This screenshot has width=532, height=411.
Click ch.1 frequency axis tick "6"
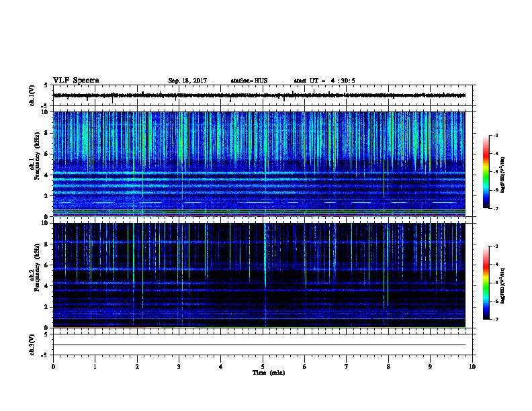click(x=46, y=154)
